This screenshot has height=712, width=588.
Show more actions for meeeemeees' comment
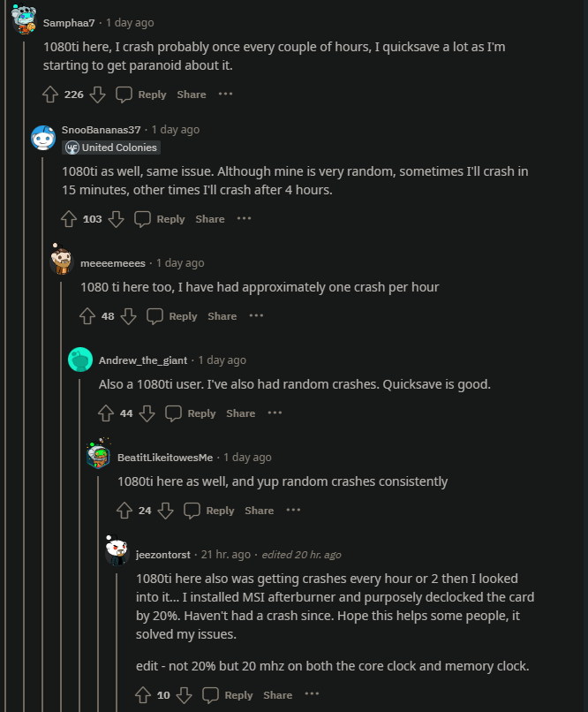pos(257,316)
